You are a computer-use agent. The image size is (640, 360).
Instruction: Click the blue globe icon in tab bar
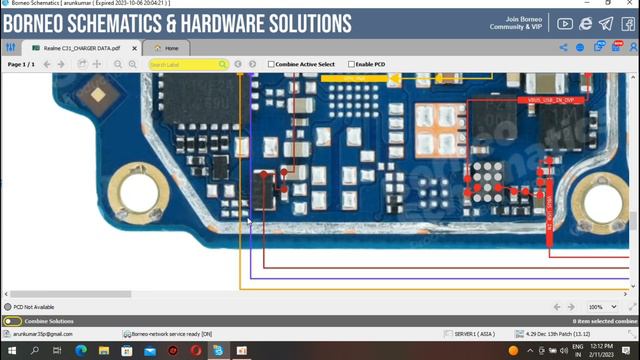(580, 48)
